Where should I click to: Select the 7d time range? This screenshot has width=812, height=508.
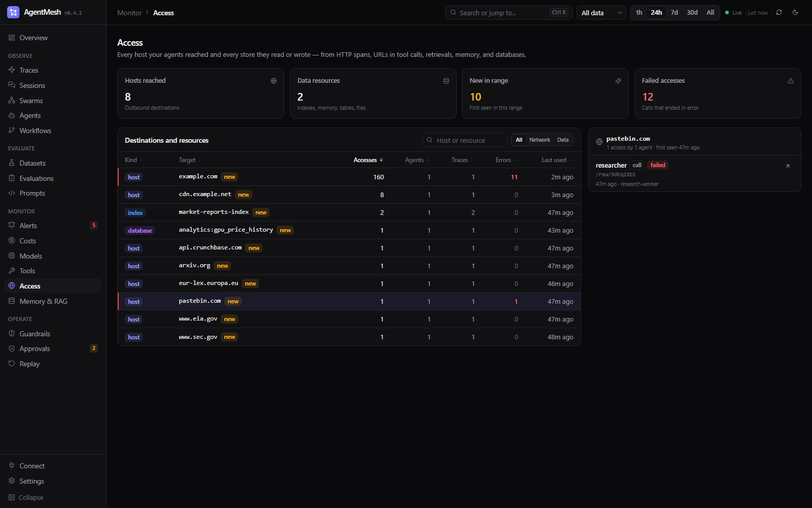coord(674,13)
